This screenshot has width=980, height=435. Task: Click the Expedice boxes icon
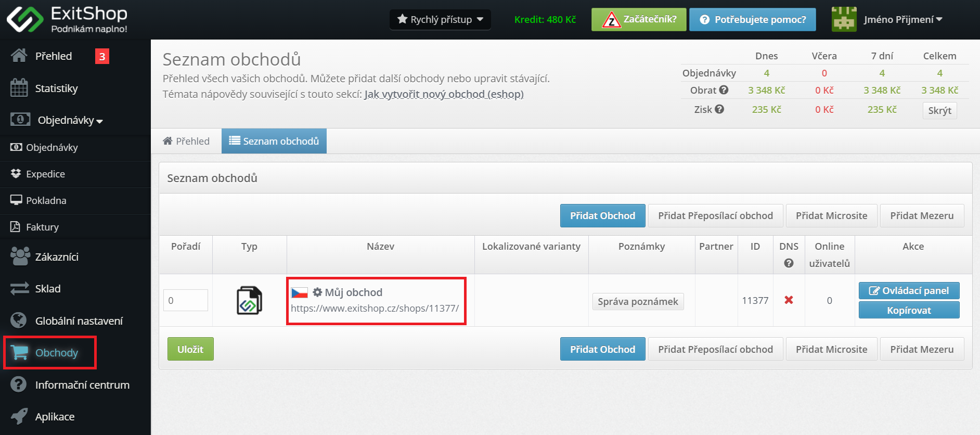pos(16,174)
